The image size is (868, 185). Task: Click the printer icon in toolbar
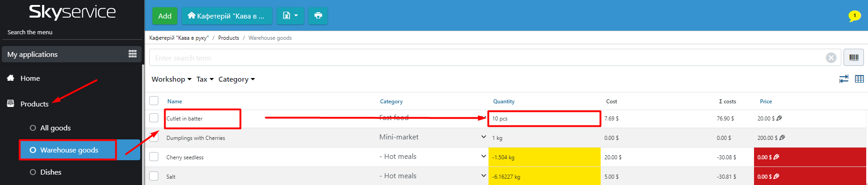point(318,16)
